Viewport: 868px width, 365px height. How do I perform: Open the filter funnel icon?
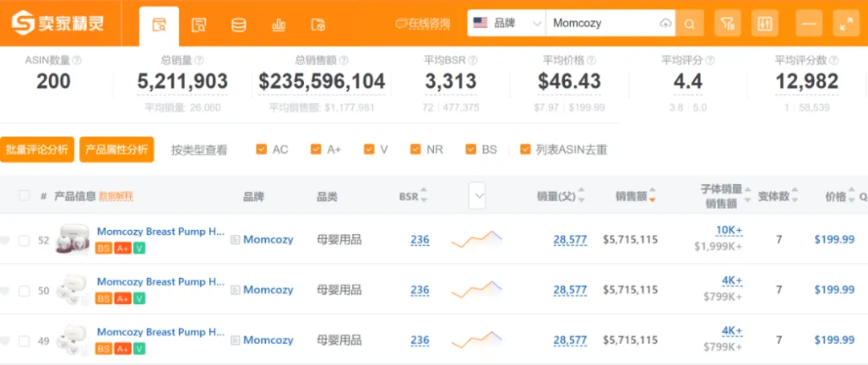pos(727,23)
